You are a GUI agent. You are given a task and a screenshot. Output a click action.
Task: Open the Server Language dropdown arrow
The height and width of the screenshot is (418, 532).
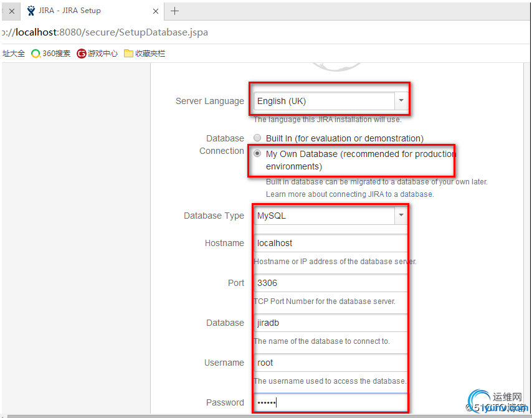pyautogui.click(x=401, y=101)
